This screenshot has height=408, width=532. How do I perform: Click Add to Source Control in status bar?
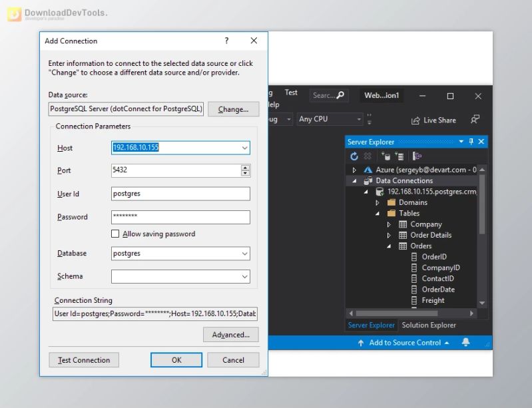[x=403, y=343]
